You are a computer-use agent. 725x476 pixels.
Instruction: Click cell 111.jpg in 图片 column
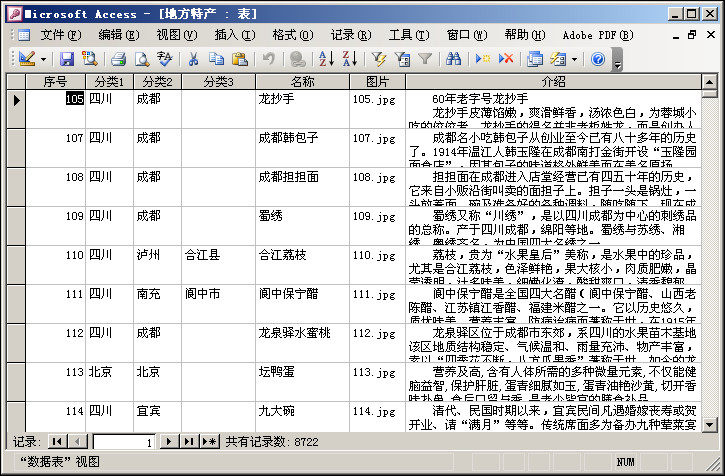coord(377,304)
